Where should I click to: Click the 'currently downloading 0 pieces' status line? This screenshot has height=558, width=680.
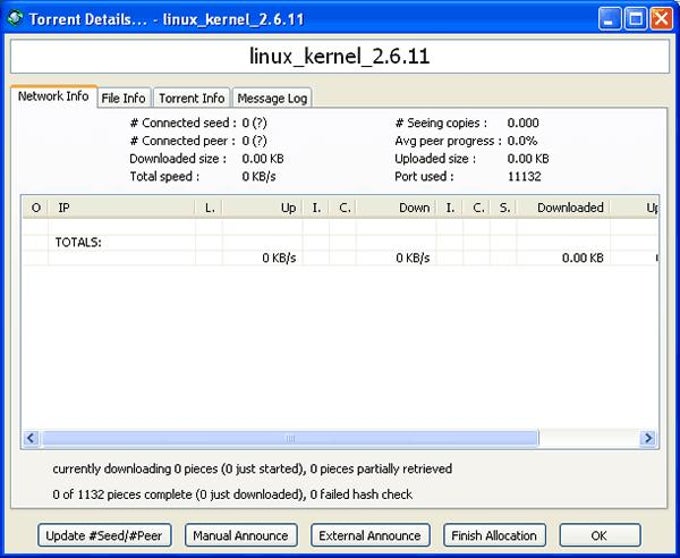(x=252, y=469)
